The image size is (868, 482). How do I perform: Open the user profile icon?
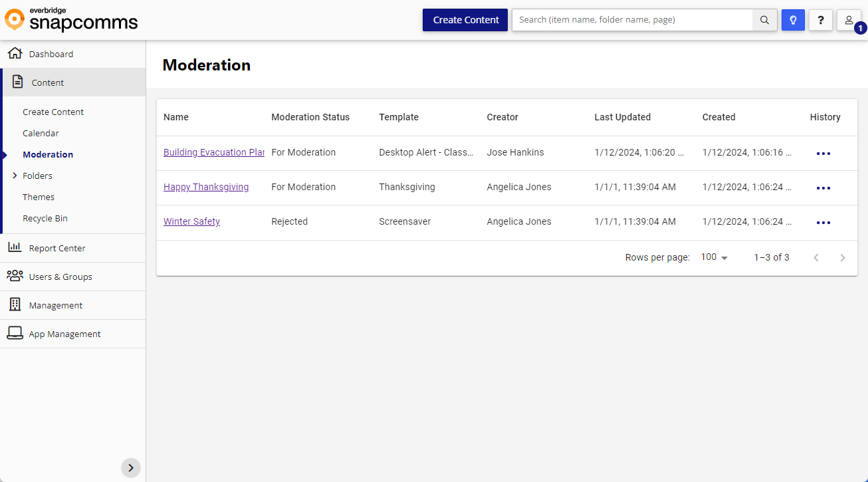(x=849, y=20)
